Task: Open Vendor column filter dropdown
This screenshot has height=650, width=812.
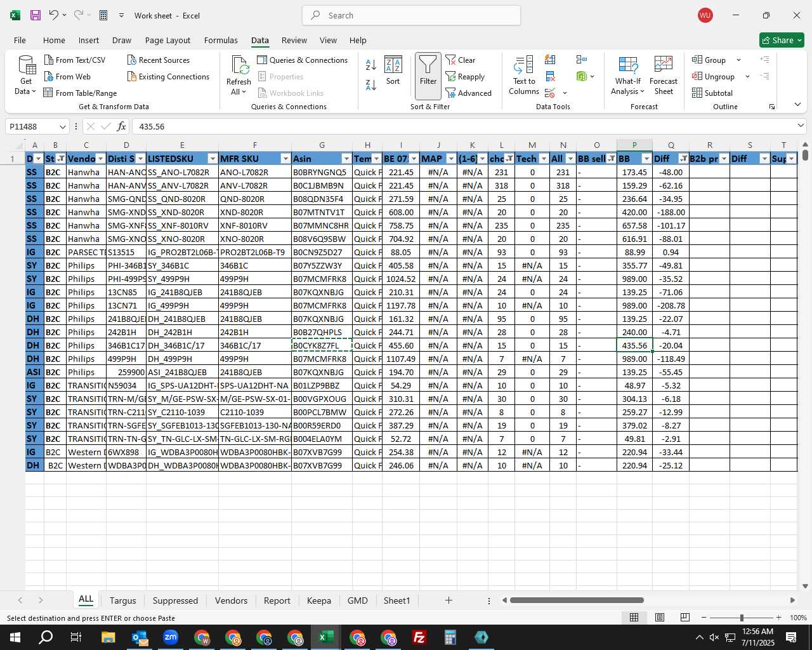Action: pyautogui.click(x=100, y=159)
